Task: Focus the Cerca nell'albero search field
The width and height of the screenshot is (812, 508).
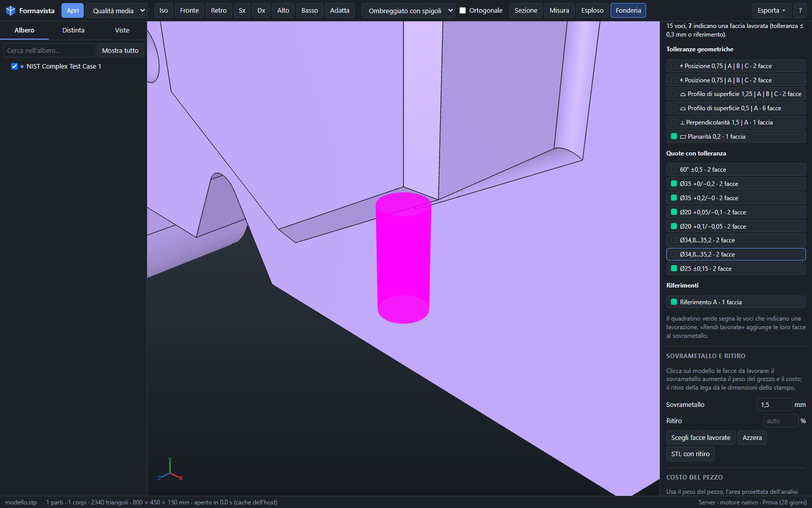Action: pyautogui.click(x=49, y=50)
